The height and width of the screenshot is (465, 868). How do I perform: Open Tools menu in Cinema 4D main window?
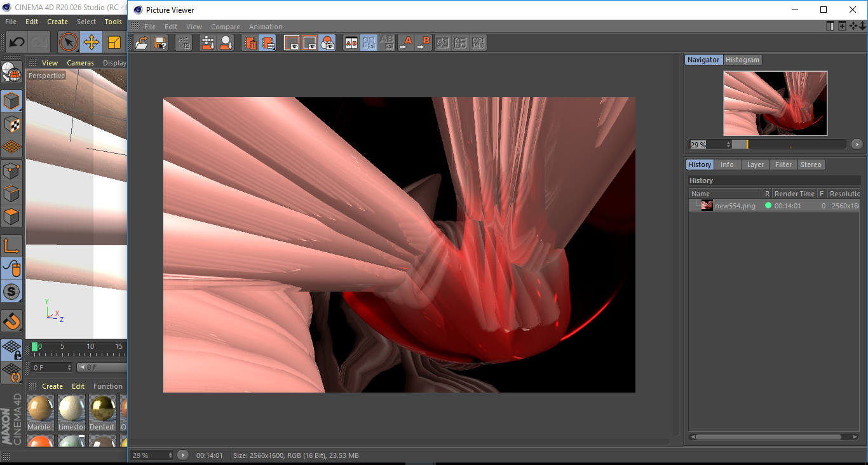click(113, 22)
